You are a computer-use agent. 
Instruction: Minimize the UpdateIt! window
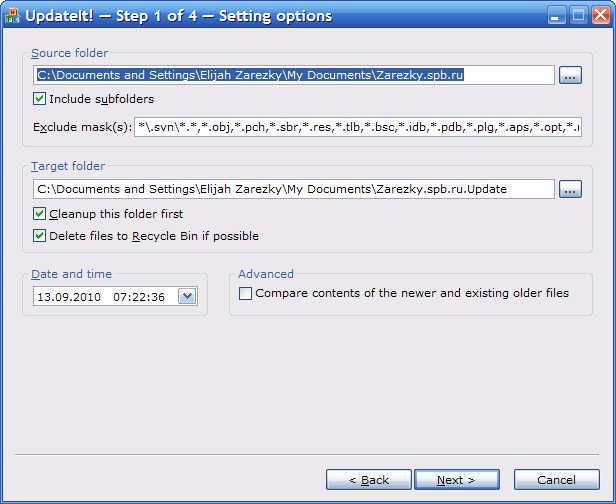pyautogui.click(x=556, y=16)
